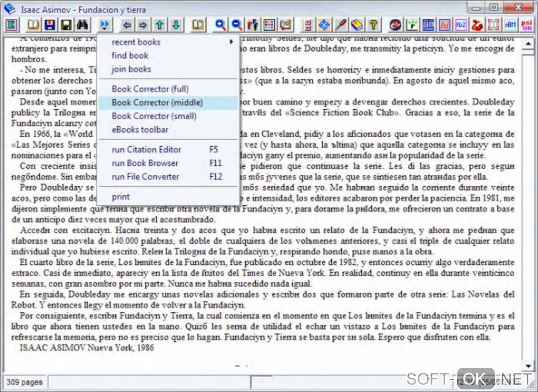Click scrollbar down arrow
Viewport: 538px width, 392px height.
[x=528, y=366]
